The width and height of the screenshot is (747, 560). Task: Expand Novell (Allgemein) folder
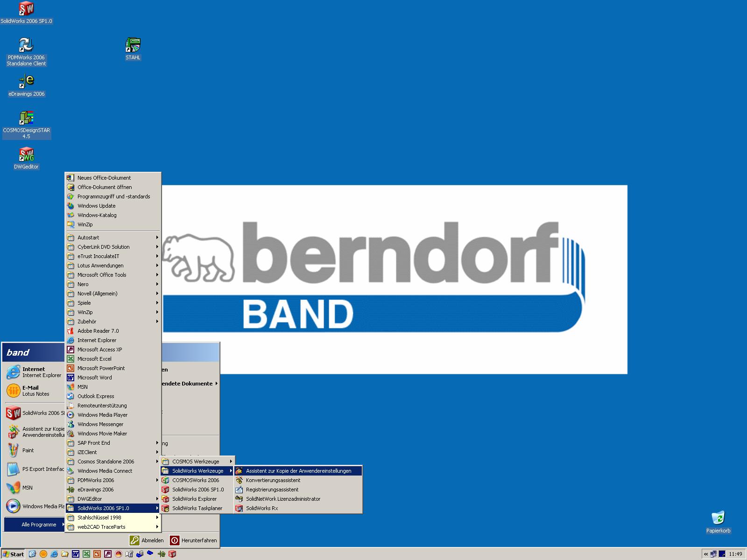[113, 294]
